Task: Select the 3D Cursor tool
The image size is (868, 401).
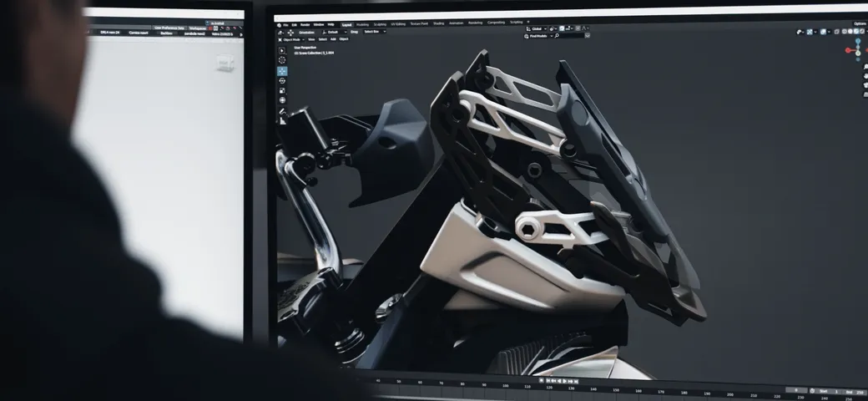Action: (x=282, y=60)
